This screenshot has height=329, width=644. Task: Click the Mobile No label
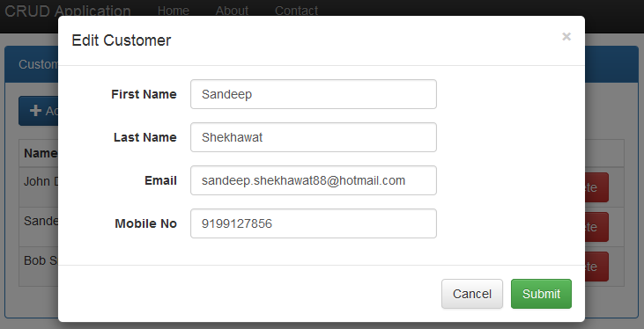146,223
